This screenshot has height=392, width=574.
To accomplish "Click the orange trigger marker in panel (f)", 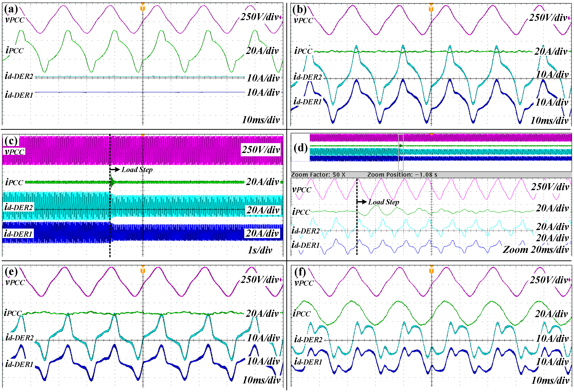I will click(x=432, y=270).
